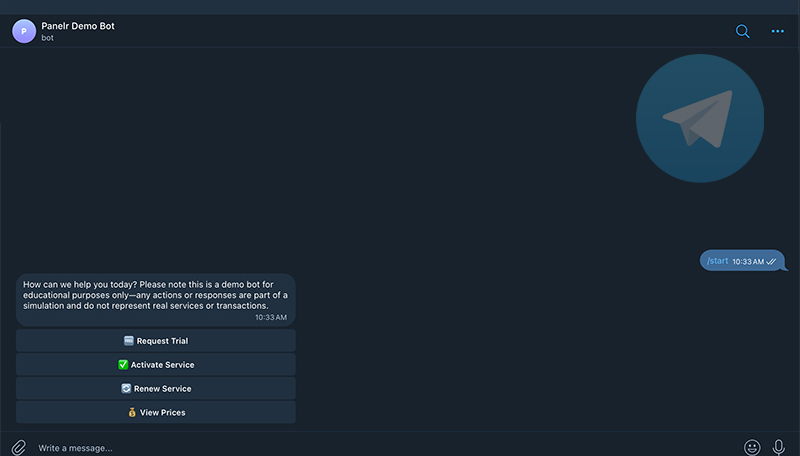Click the demo bot disclaimer message bubble
Image resolution: width=800 pixels, height=456 pixels.
click(x=156, y=300)
